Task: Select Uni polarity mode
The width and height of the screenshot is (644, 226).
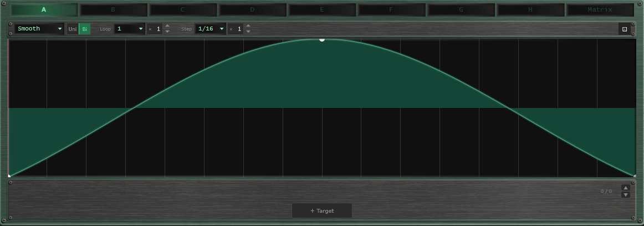Action: coord(73,29)
